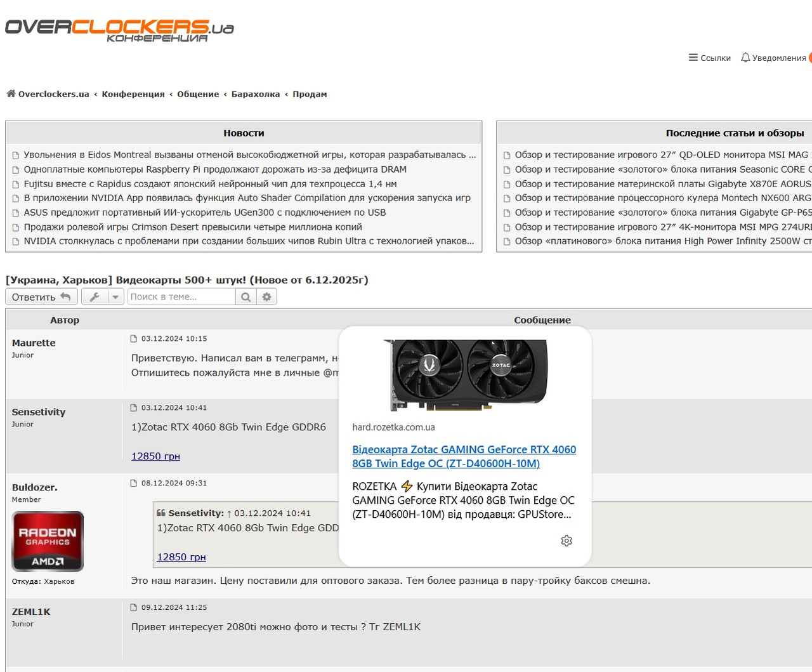Open the Zotac GAMING GeForce RTX 4060 link

click(x=464, y=456)
